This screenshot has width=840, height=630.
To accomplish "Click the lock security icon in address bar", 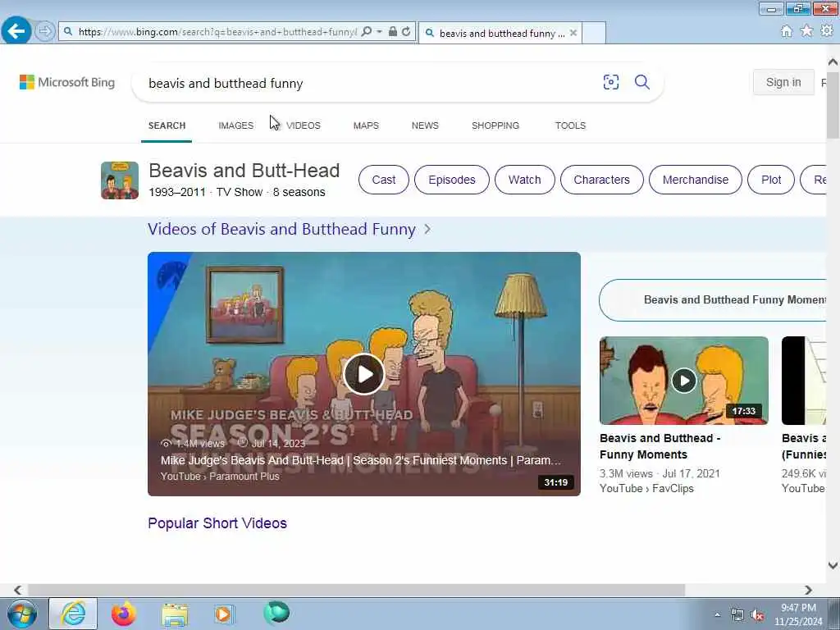I will pyautogui.click(x=393, y=32).
